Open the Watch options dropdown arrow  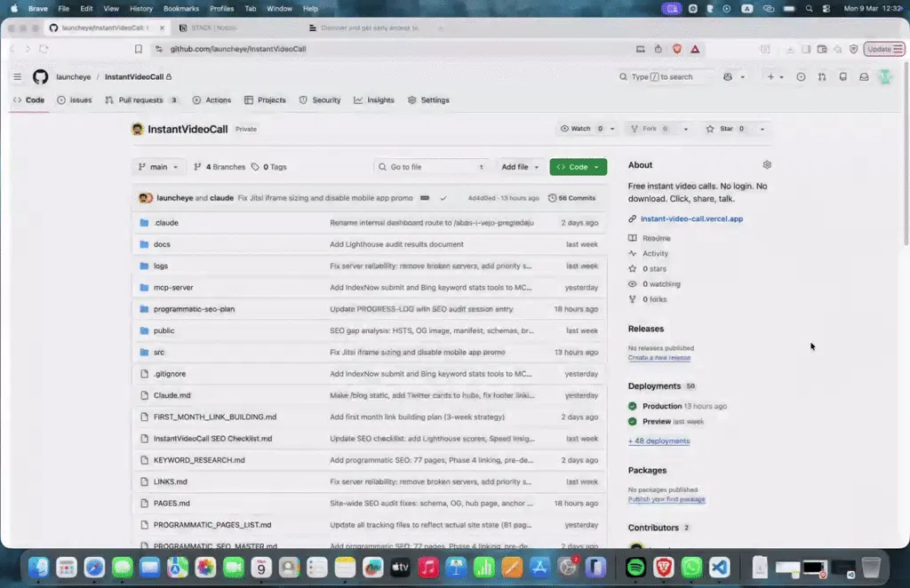click(612, 129)
